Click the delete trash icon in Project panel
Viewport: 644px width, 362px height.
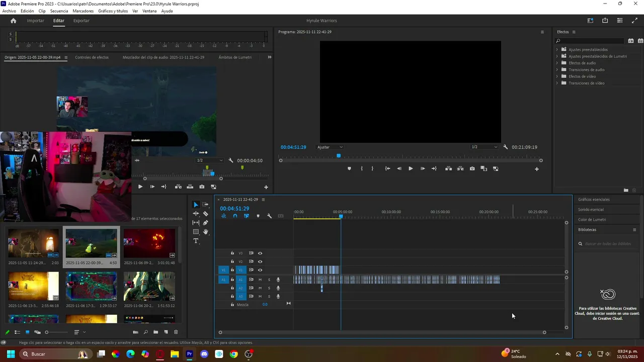176,332
